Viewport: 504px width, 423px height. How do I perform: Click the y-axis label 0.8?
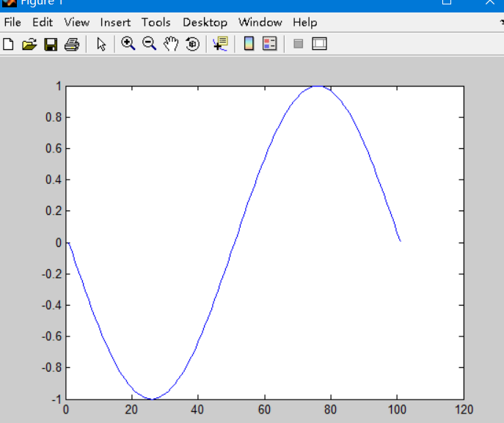54,117
